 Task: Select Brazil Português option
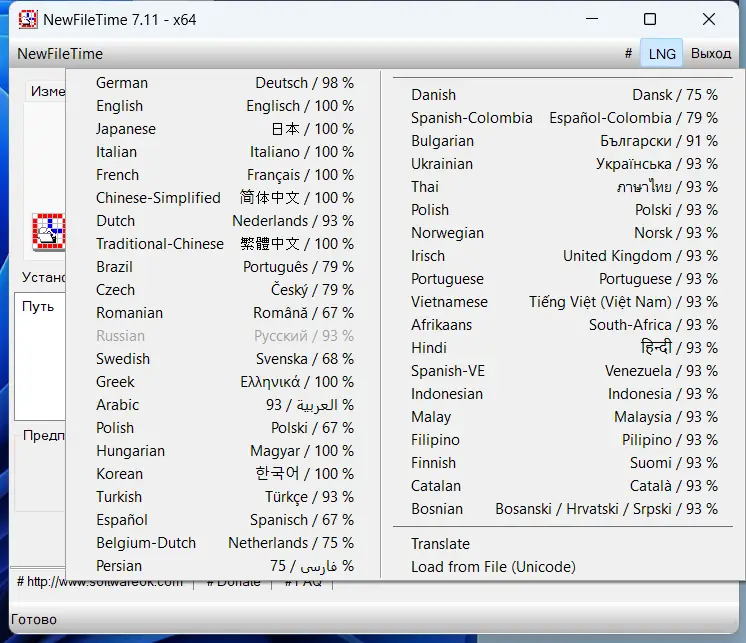224,267
